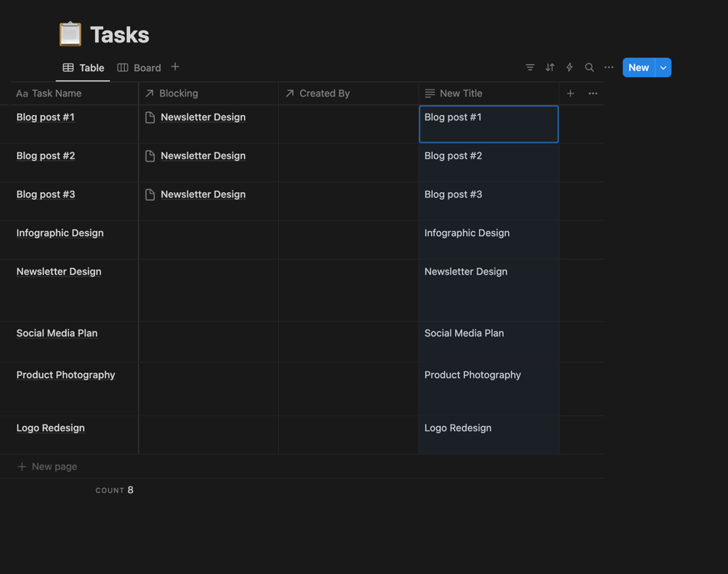This screenshot has height=574, width=728.
Task: Open the Blocking column header menu
Action: pyautogui.click(x=178, y=93)
